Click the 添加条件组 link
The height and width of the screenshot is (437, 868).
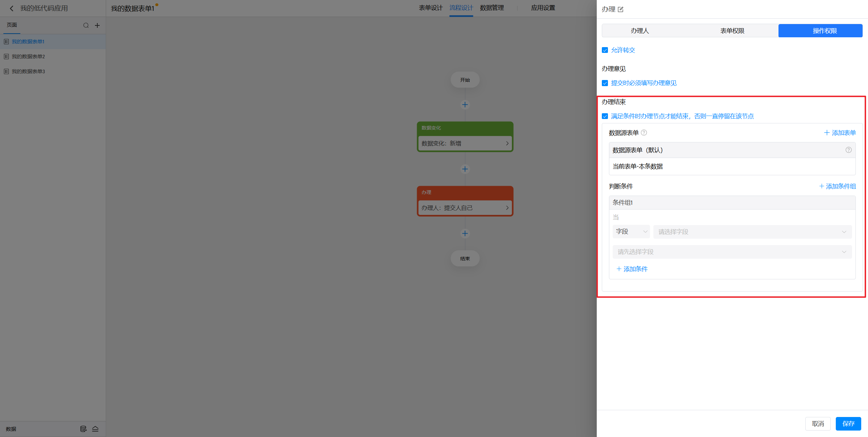click(837, 186)
